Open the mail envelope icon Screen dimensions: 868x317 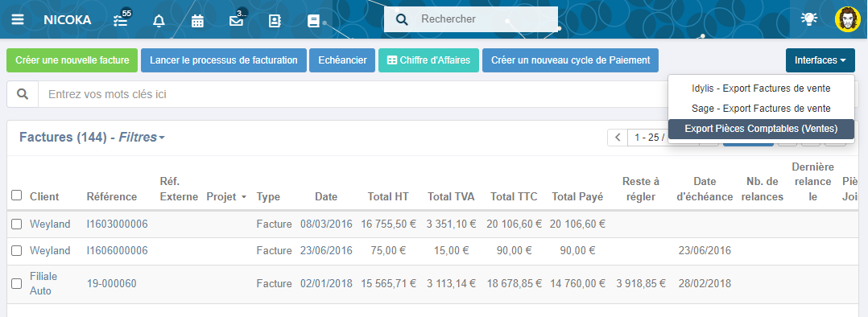[237, 21]
